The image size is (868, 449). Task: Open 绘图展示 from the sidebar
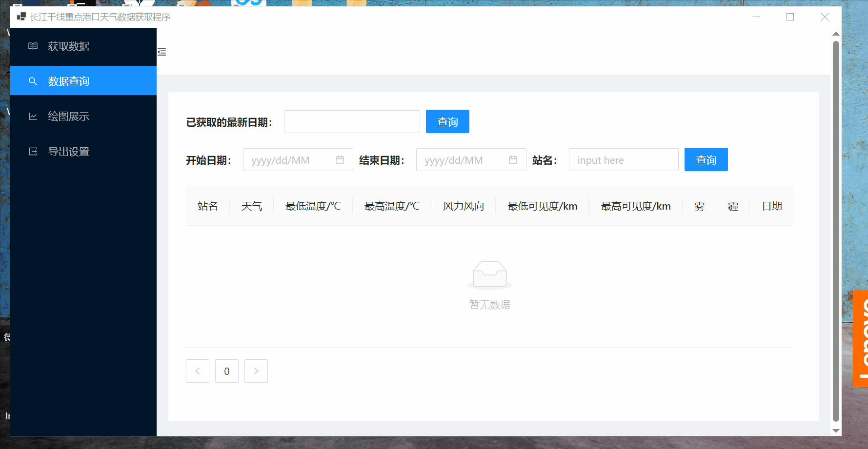coord(68,116)
